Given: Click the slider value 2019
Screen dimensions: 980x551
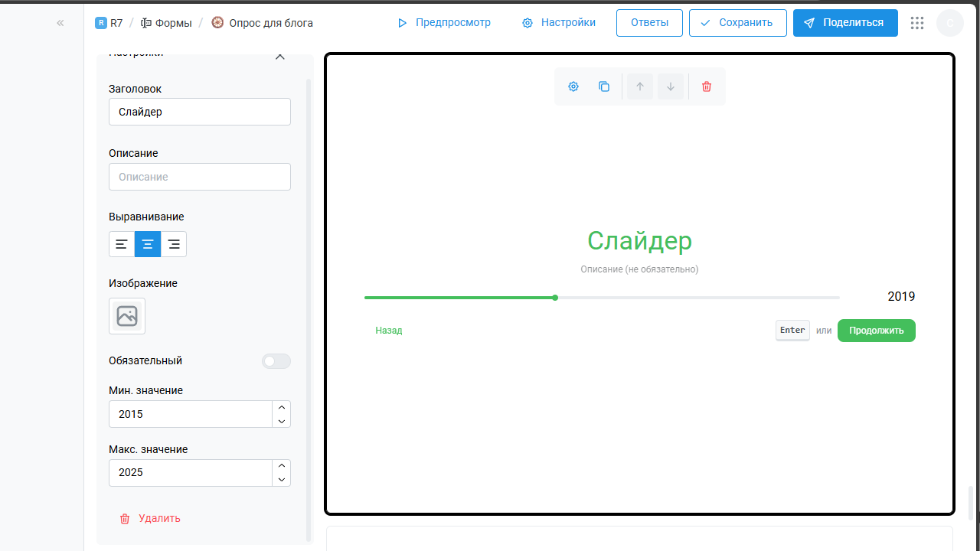Looking at the screenshot, I should (901, 297).
